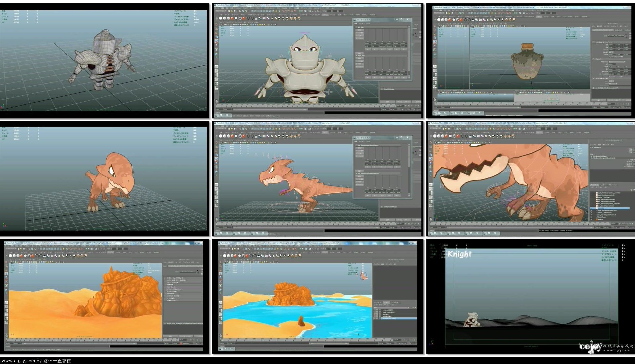Expand first attribute section in desert rock window
The height and width of the screenshot is (364, 635).
pyautogui.click(x=165, y=278)
